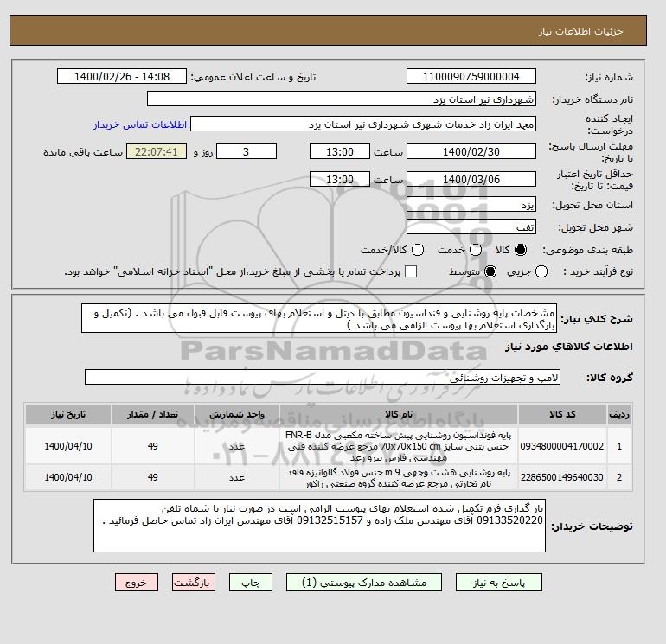Click نام کالا column header

click(x=399, y=414)
